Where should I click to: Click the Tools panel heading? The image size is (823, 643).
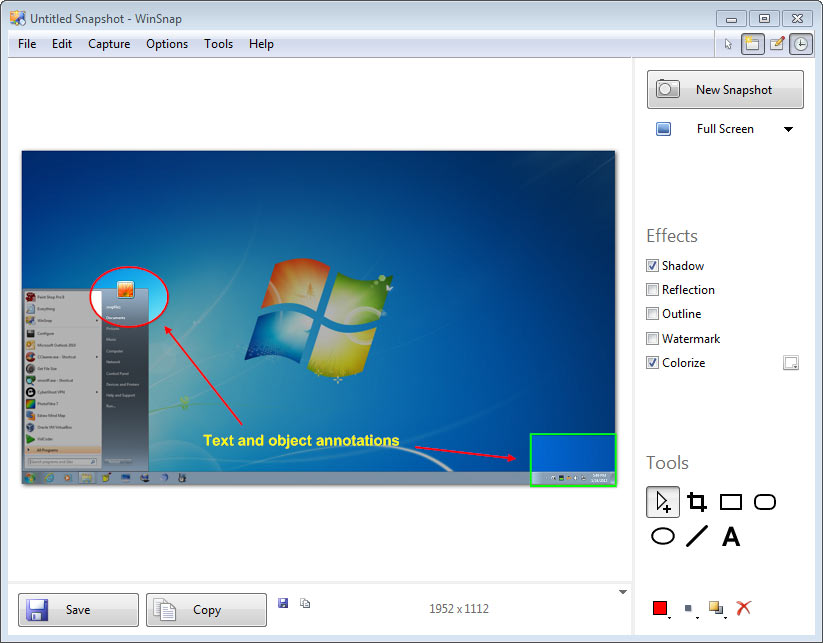(667, 463)
